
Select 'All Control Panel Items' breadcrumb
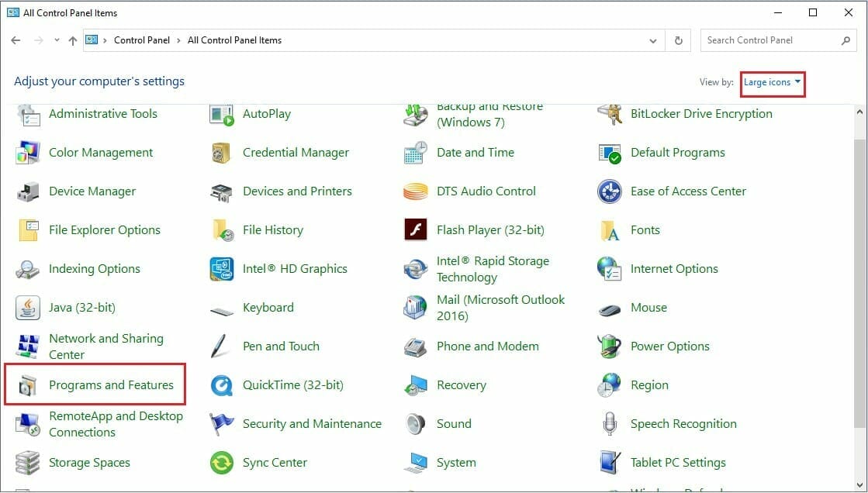[x=234, y=40]
